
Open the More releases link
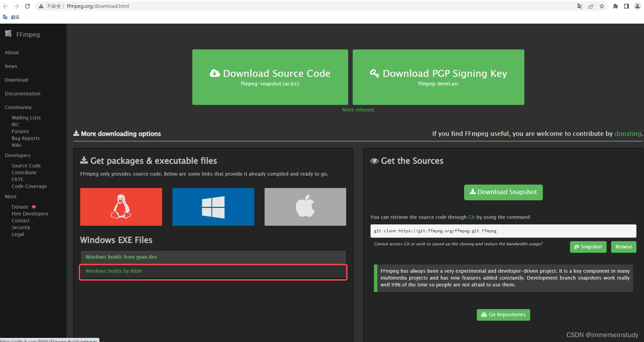point(358,110)
